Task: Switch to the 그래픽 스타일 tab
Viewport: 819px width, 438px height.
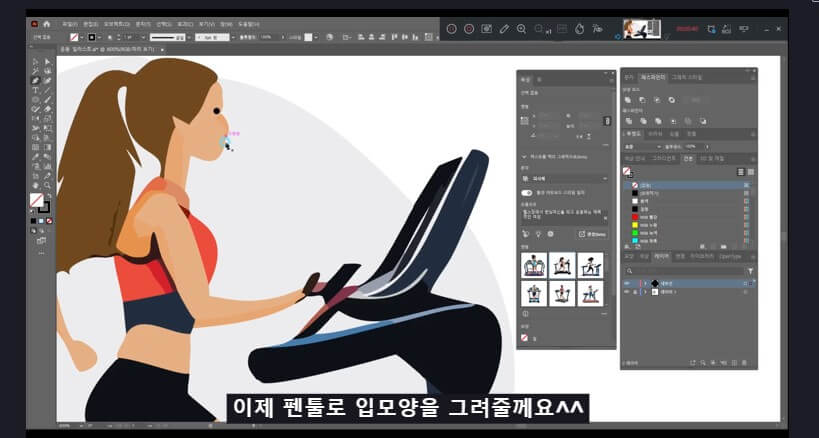Action: (687, 77)
